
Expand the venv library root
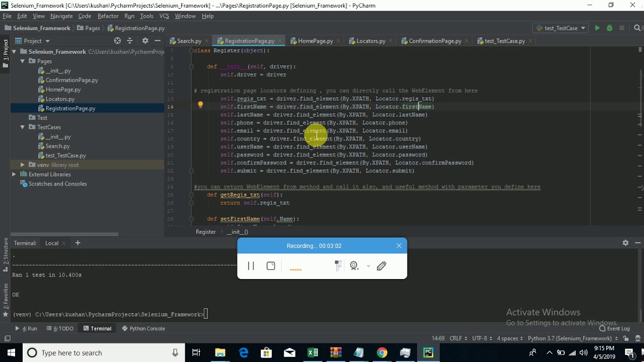(23, 165)
